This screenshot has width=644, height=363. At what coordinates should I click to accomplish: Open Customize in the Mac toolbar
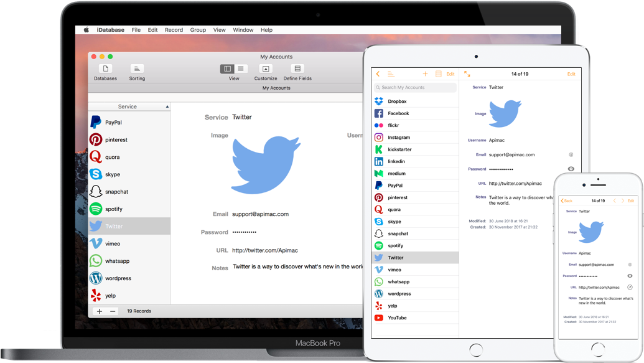click(x=265, y=72)
